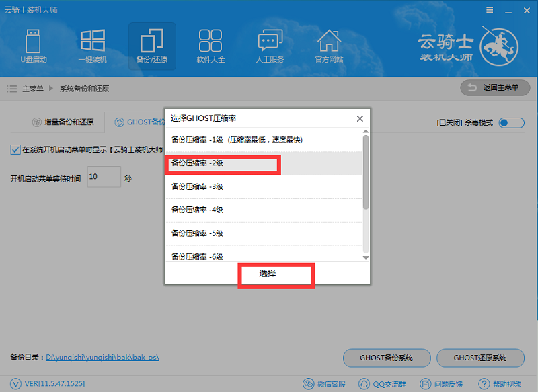Choose 备份压缩率 -4级 option

click(x=264, y=210)
